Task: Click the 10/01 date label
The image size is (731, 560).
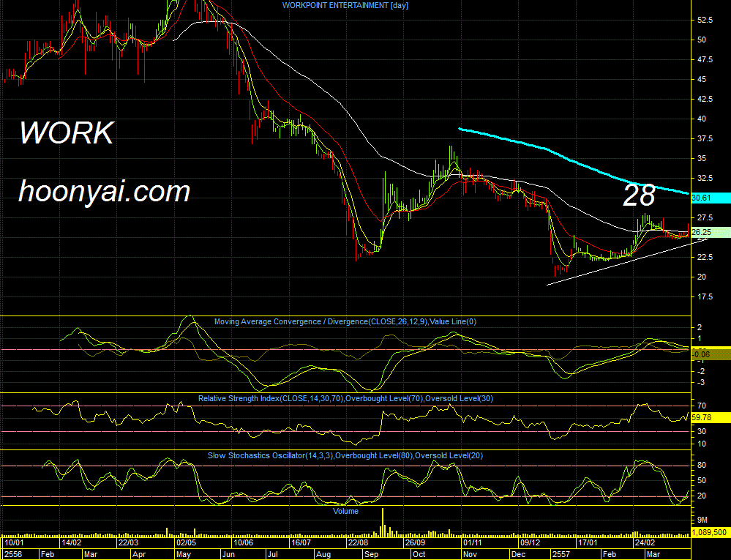Action: coord(14,543)
